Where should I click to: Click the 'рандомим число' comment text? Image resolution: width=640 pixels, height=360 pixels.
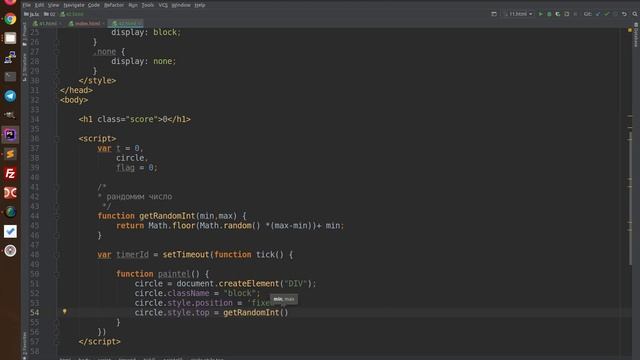[139, 197]
